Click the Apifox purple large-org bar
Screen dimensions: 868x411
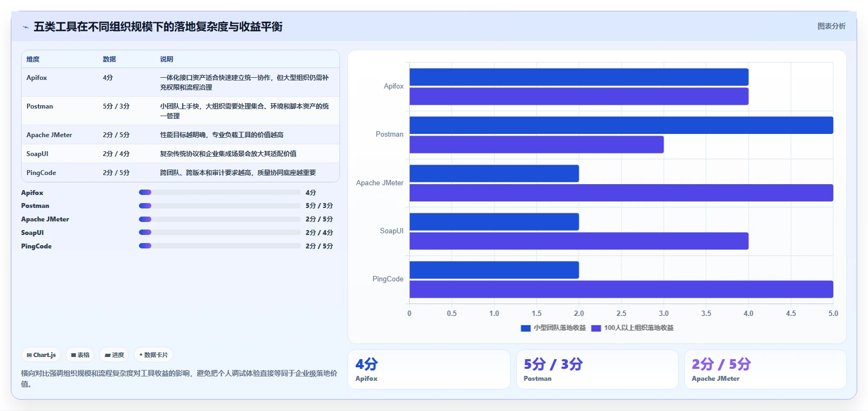[579, 96]
